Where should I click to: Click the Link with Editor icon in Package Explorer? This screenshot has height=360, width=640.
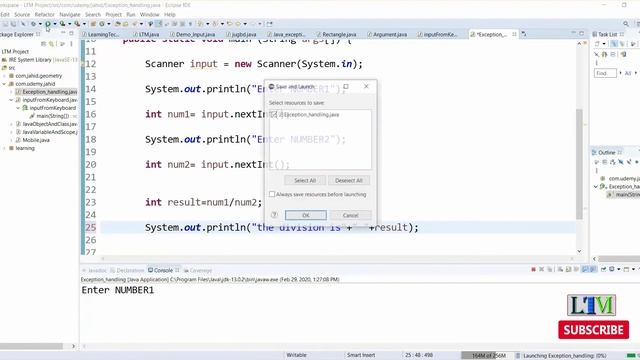52,44
